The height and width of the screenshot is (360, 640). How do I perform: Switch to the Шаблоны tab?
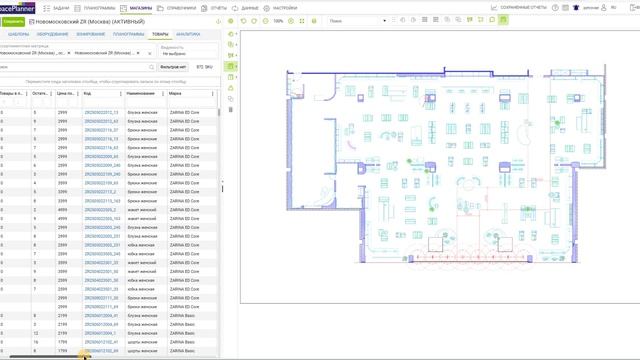[x=19, y=34]
